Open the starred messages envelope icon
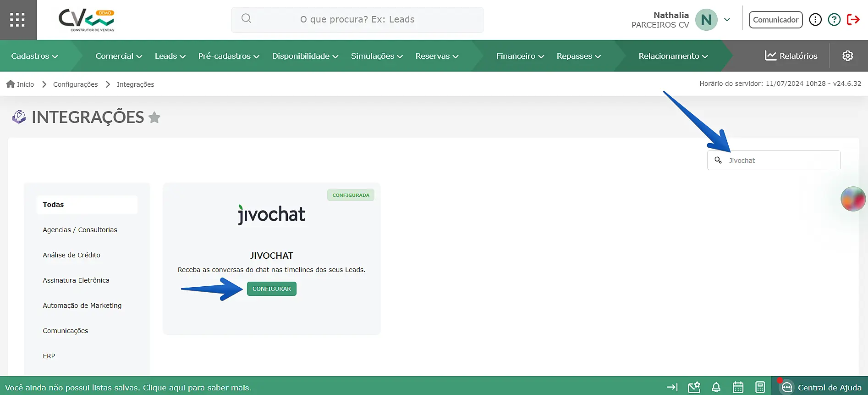The image size is (868, 395). coord(694,387)
